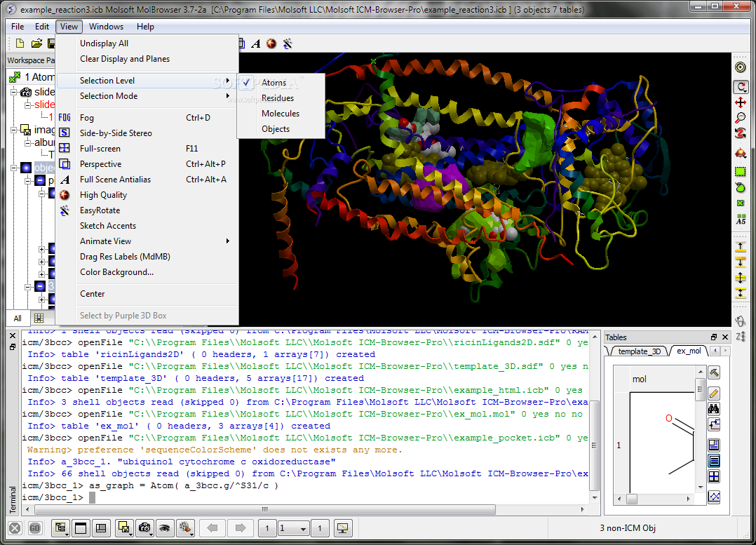The width and height of the screenshot is (756, 545).
Task: Click the hammer tools icon in Tables panel
Action: (x=714, y=372)
